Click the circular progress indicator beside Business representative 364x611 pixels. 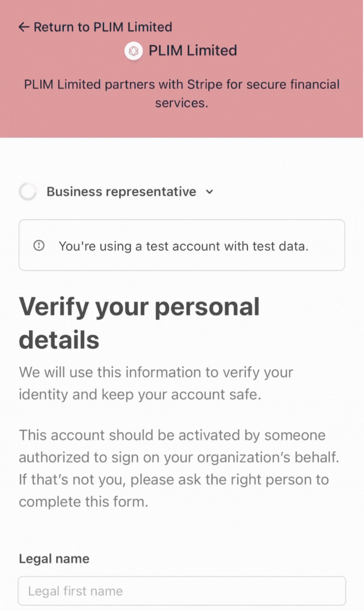28,191
